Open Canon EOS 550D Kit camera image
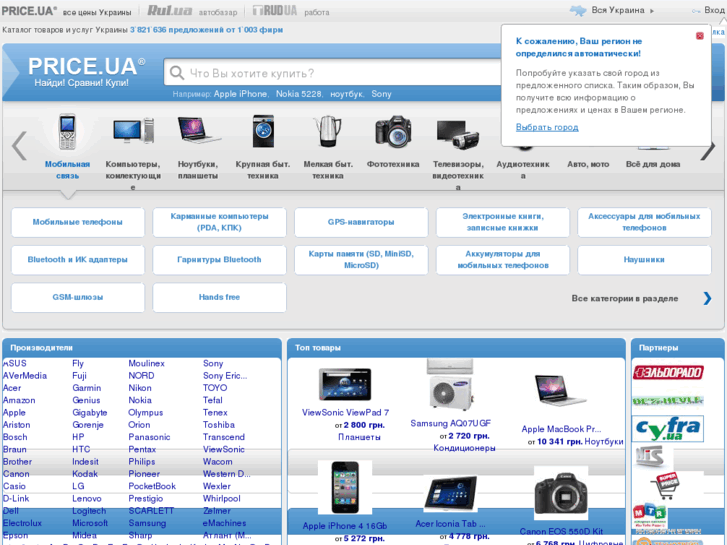The image size is (727, 545). click(561, 494)
